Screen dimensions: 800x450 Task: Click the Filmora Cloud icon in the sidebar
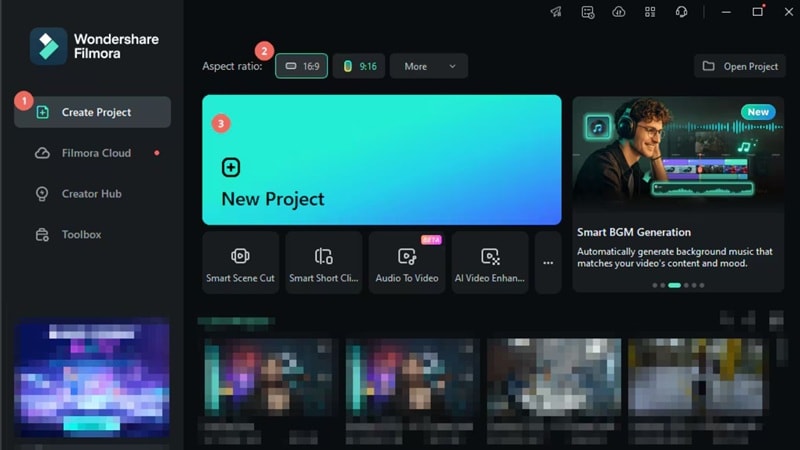(x=42, y=153)
